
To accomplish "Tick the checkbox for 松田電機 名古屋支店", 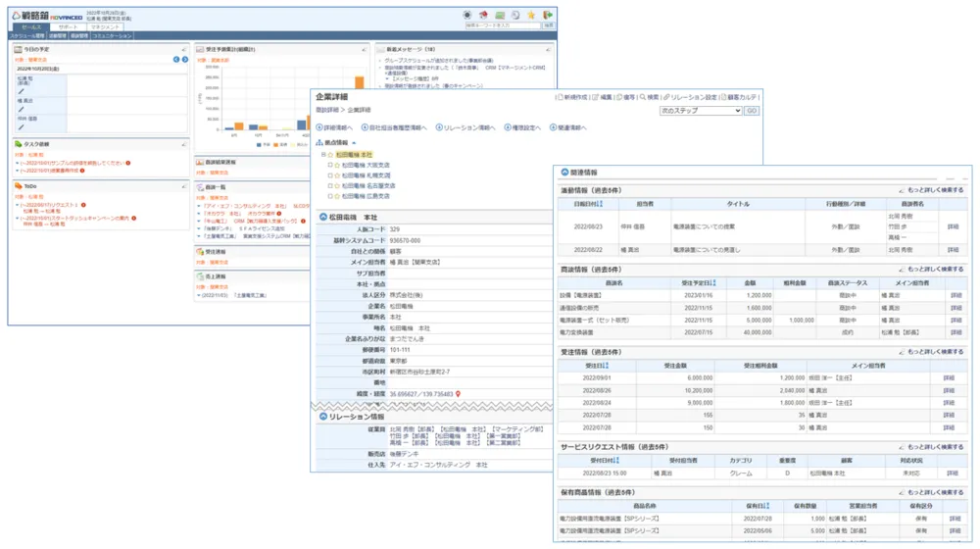I will pos(330,185).
